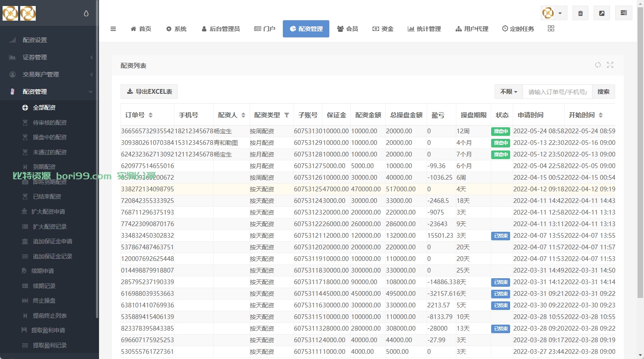Open 提前终止列表 in sidebar
644x359 pixels.
tap(50, 316)
